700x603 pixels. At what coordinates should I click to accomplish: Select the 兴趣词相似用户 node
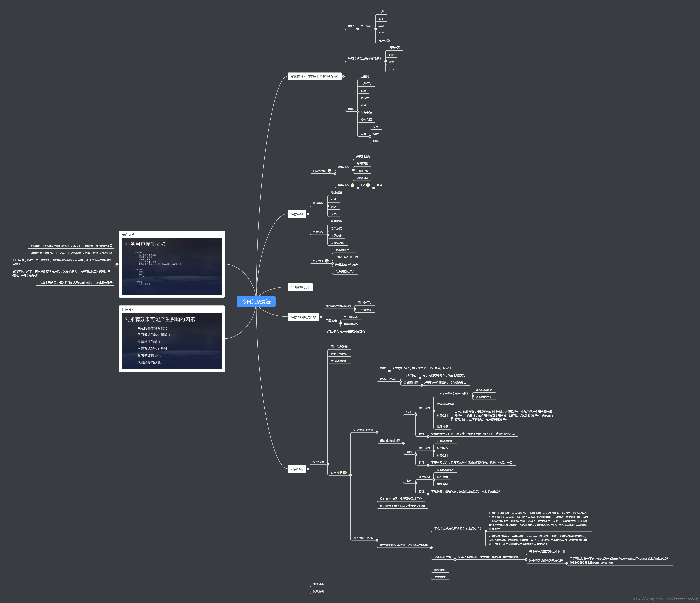345,272
